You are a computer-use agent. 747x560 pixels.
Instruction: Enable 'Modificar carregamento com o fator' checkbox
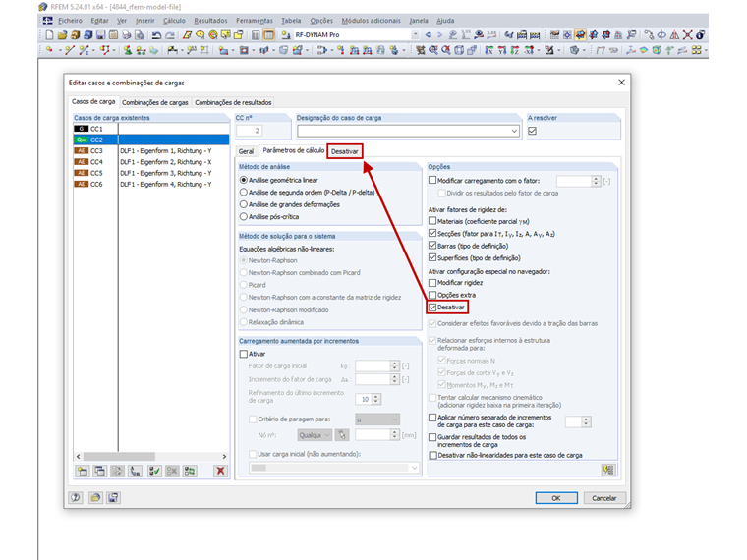pos(432,181)
